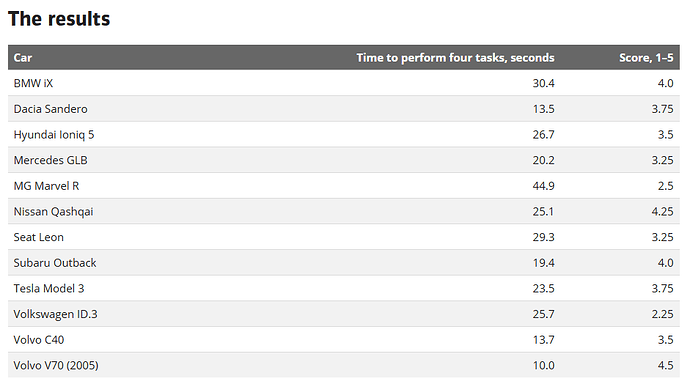The height and width of the screenshot is (384, 690).
Task: Select the Volvo C40 entry
Action: (39, 340)
